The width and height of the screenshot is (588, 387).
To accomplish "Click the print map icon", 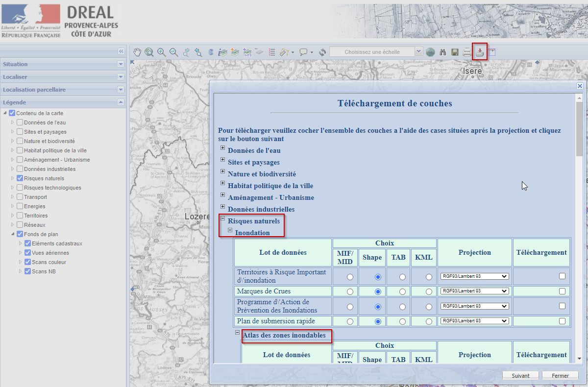I will (467, 52).
